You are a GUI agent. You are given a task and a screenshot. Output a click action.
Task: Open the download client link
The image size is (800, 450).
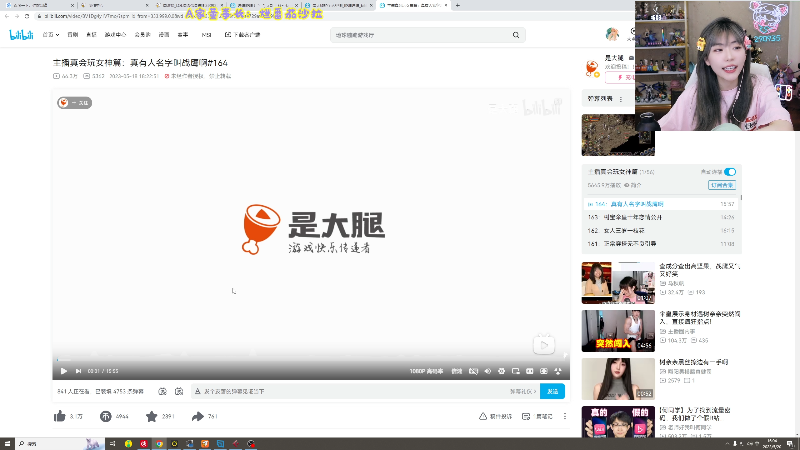coord(242,35)
